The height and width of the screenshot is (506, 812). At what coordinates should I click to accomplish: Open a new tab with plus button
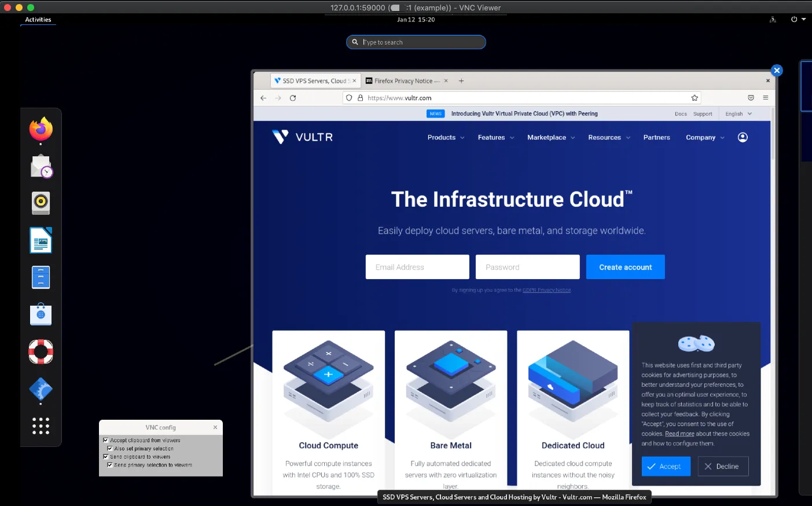point(461,81)
